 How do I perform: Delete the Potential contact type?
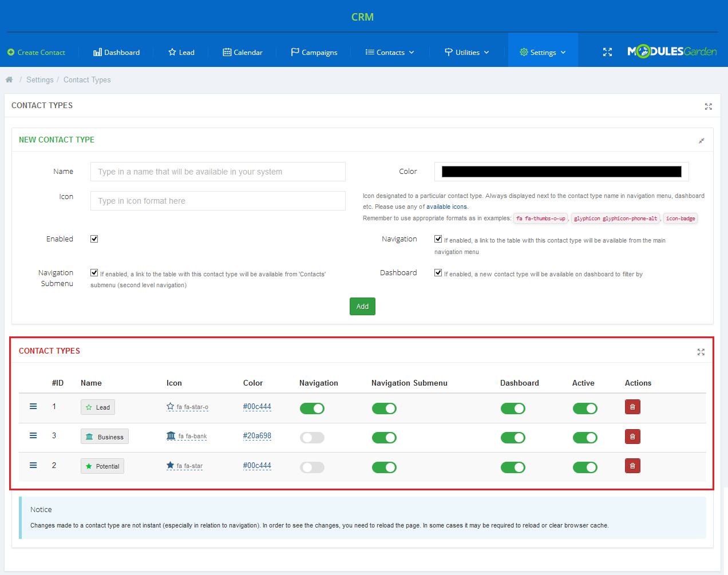[632, 466]
